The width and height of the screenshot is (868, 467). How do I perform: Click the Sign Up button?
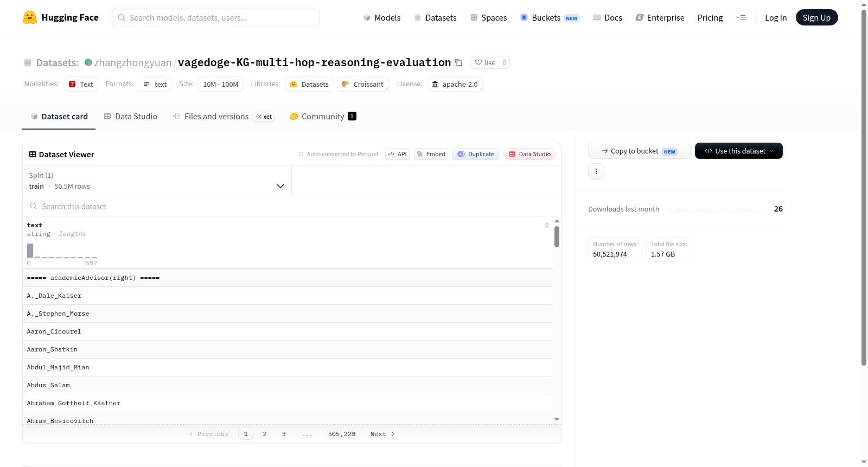(x=816, y=17)
